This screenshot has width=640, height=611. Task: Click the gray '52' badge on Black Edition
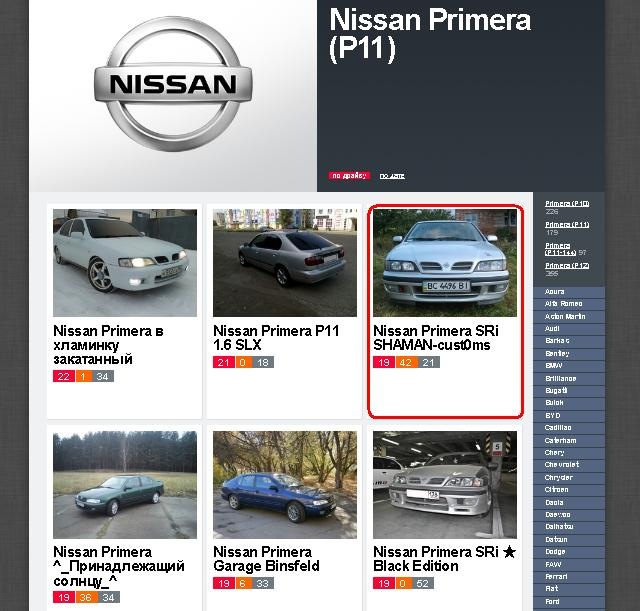(422, 583)
